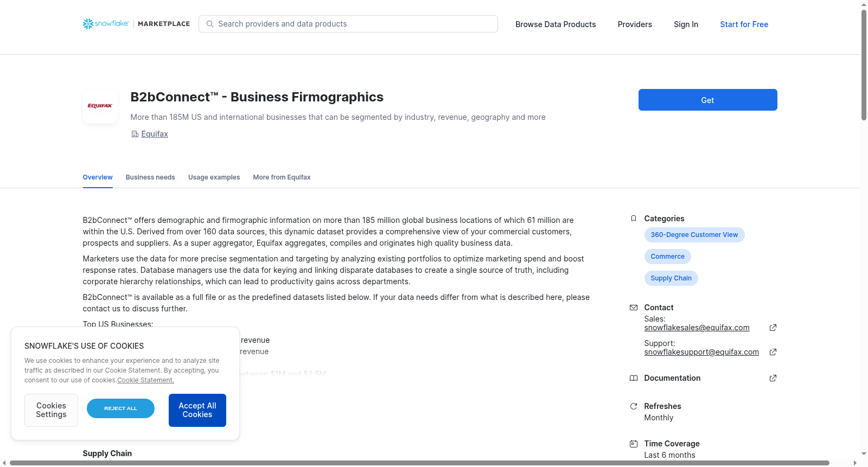Click snowflakesupport@equifax.com email link

(701, 352)
